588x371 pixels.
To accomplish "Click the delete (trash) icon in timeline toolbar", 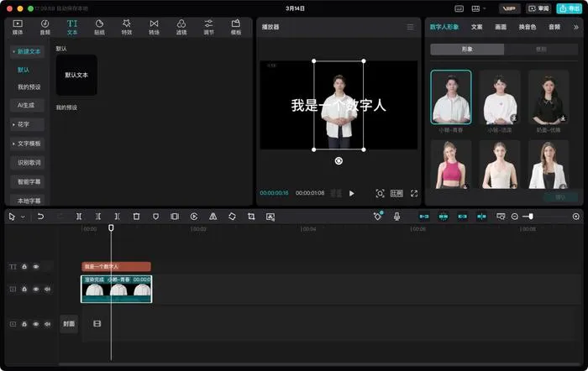I will tap(136, 217).
